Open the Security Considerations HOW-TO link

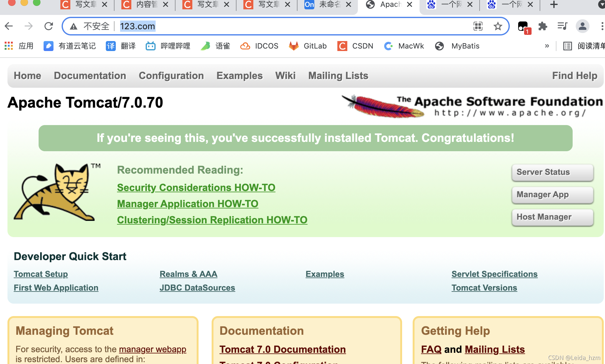(x=196, y=188)
